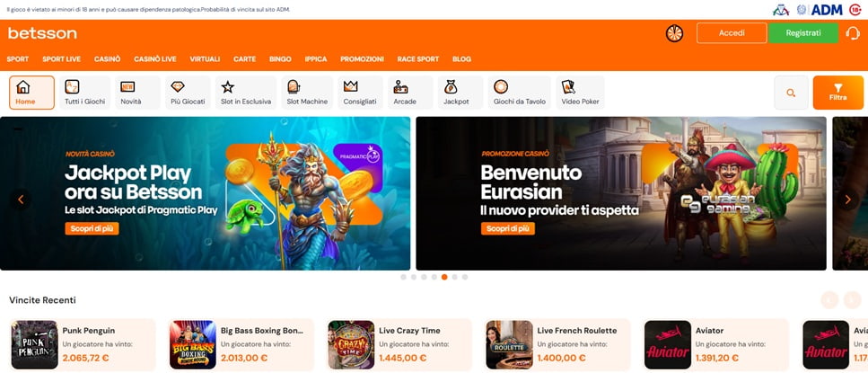
Task: Open VIRTUALI menu item
Action: click(x=205, y=59)
